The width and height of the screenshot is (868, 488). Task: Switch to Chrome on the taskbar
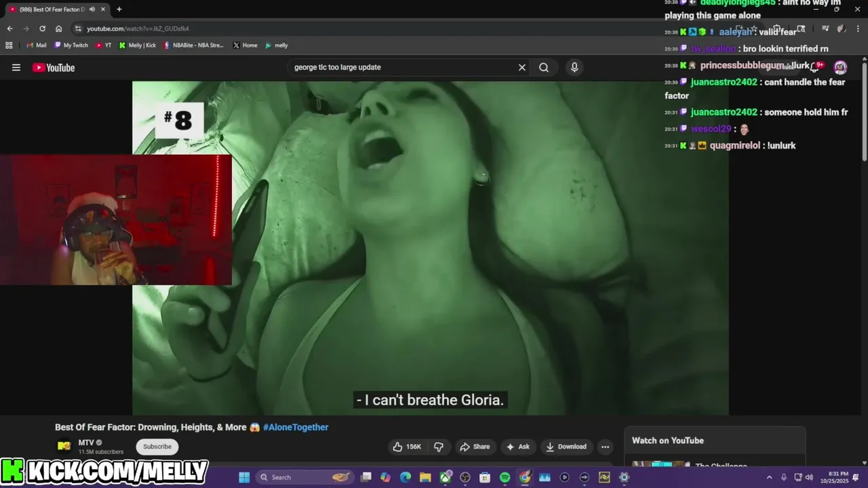click(525, 477)
